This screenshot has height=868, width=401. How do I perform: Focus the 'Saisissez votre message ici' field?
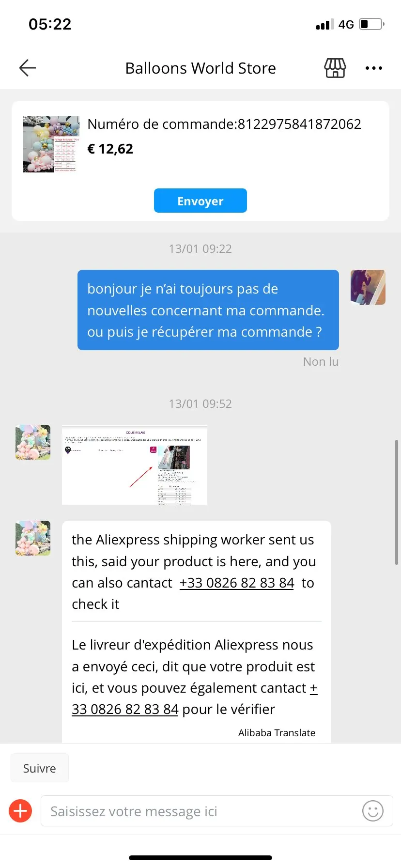pyautogui.click(x=217, y=811)
